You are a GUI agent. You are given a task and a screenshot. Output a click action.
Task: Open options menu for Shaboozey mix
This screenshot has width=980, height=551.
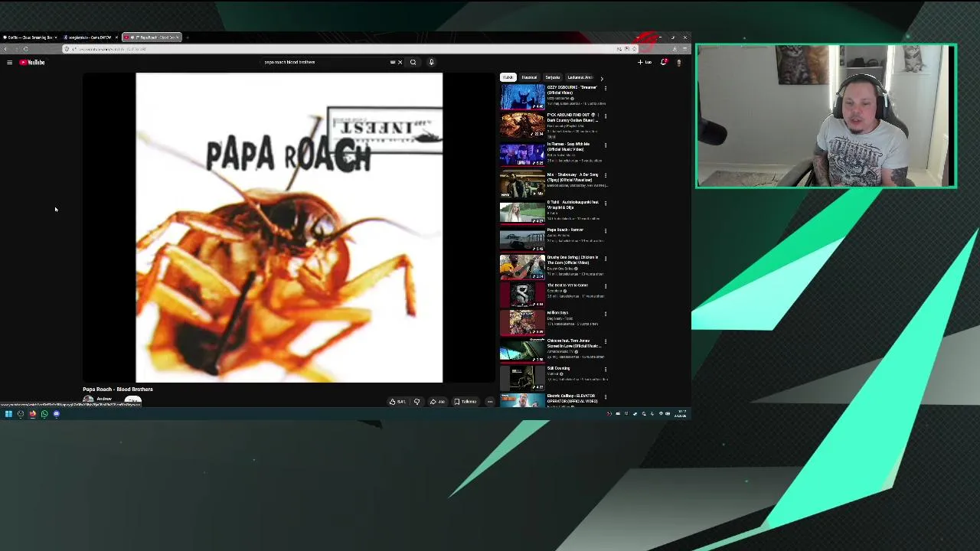pyautogui.click(x=606, y=175)
